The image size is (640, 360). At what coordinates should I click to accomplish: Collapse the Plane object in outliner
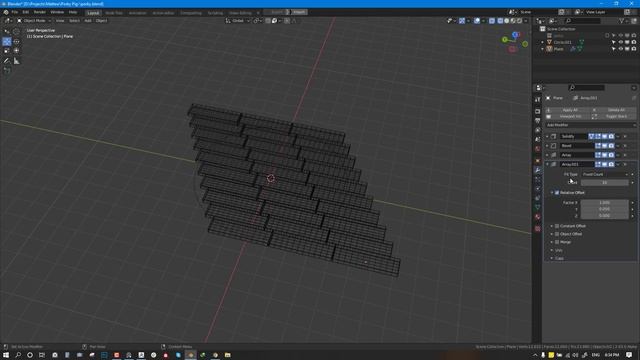(x=542, y=49)
